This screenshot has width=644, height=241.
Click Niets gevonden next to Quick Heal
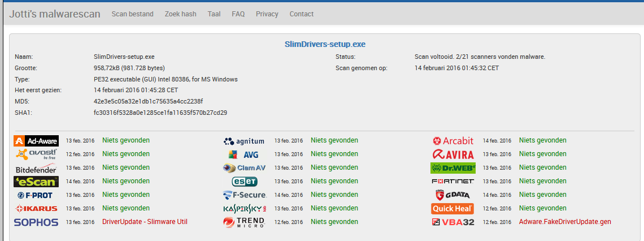pos(542,208)
